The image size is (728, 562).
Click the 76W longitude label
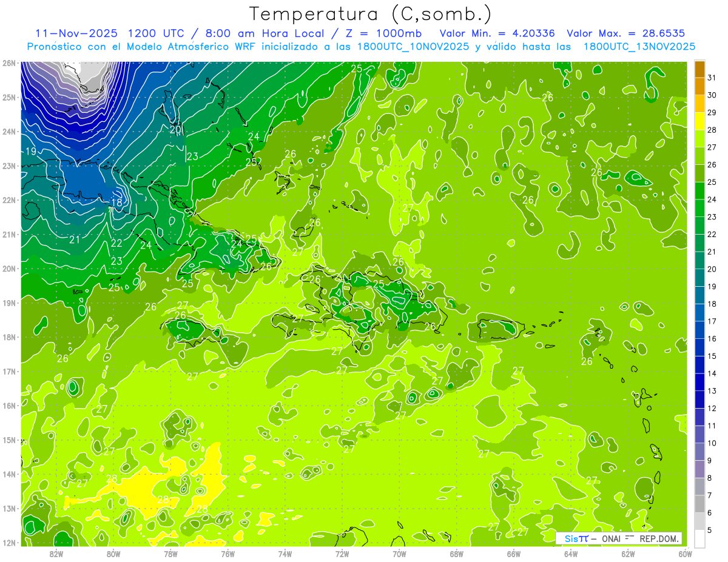(x=227, y=554)
